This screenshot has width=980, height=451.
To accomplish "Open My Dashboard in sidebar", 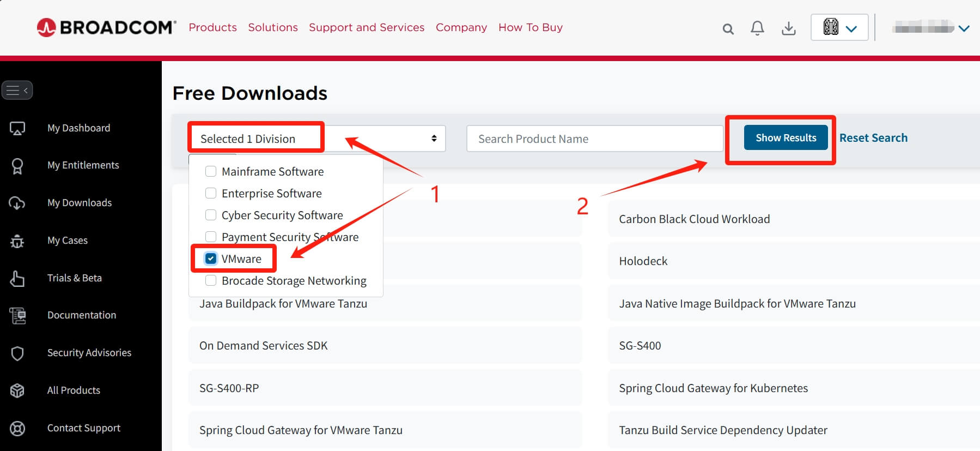I will point(78,128).
